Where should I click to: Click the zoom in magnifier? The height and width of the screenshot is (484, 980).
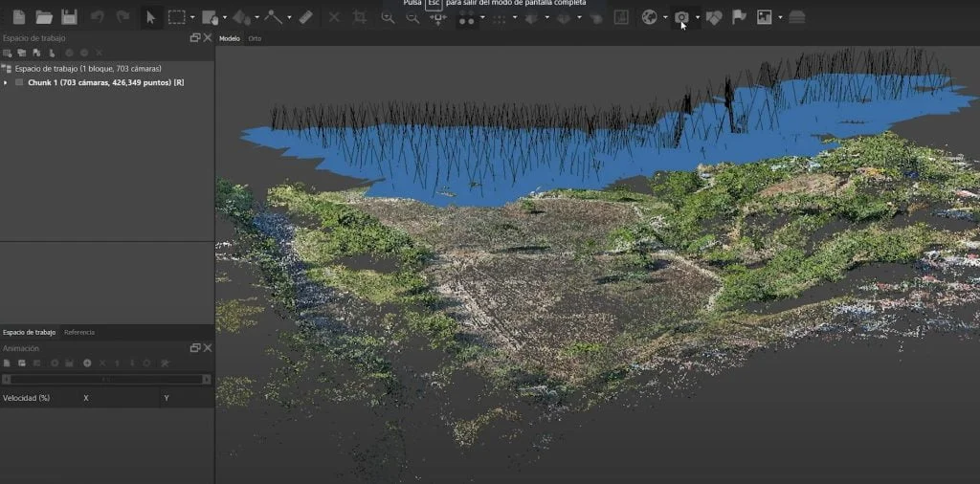[388, 17]
